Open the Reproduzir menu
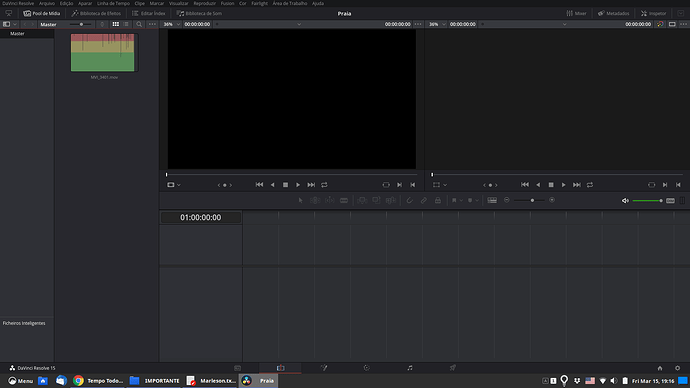The image size is (690, 388). [x=205, y=3]
